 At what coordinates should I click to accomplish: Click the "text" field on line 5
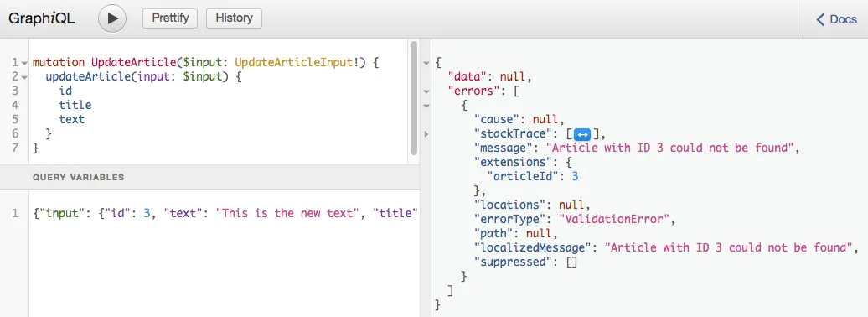(x=72, y=119)
